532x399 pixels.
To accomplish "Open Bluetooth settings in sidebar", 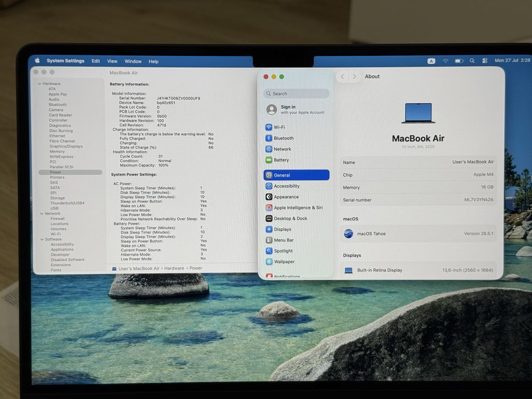I will 296,138.
